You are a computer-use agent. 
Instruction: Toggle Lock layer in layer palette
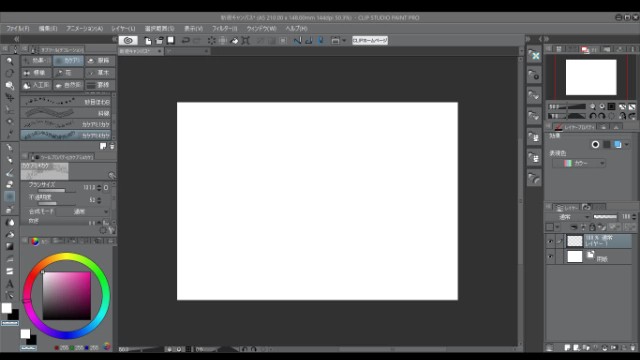[592, 227]
